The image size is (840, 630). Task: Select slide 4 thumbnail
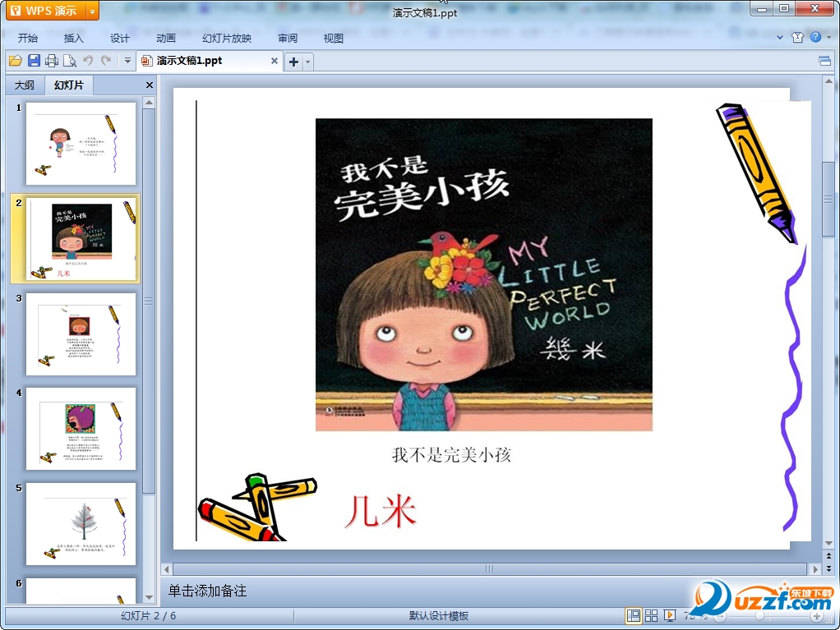tap(81, 429)
